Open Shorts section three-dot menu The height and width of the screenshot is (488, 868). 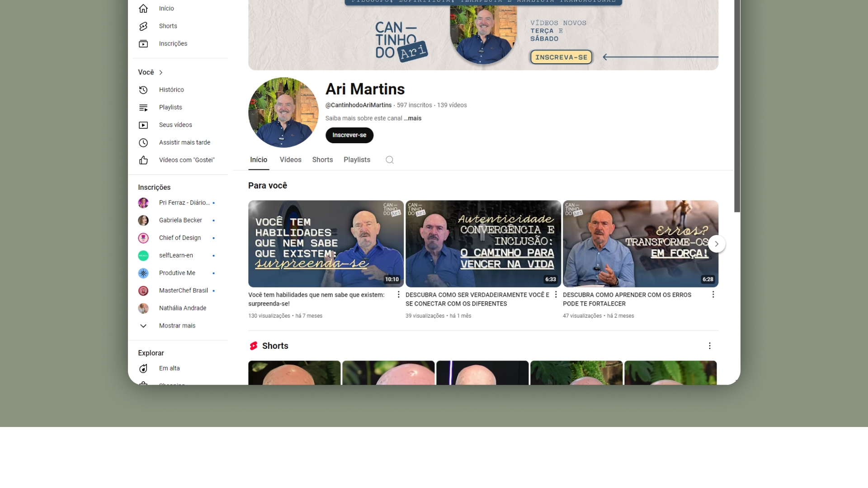[x=710, y=346]
